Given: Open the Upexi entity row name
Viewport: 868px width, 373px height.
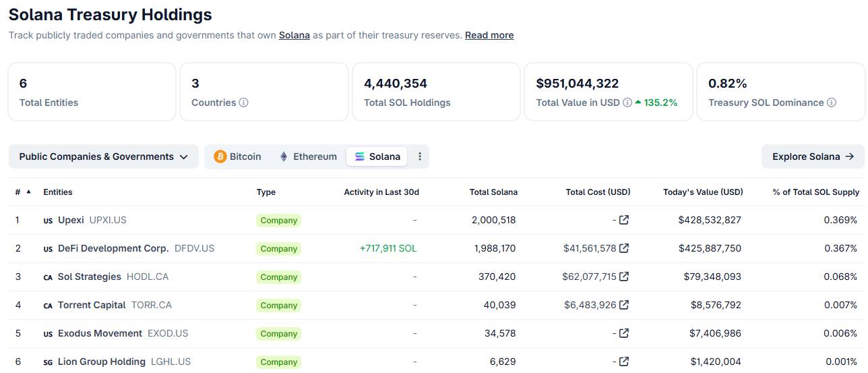Looking at the screenshot, I should click(71, 220).
